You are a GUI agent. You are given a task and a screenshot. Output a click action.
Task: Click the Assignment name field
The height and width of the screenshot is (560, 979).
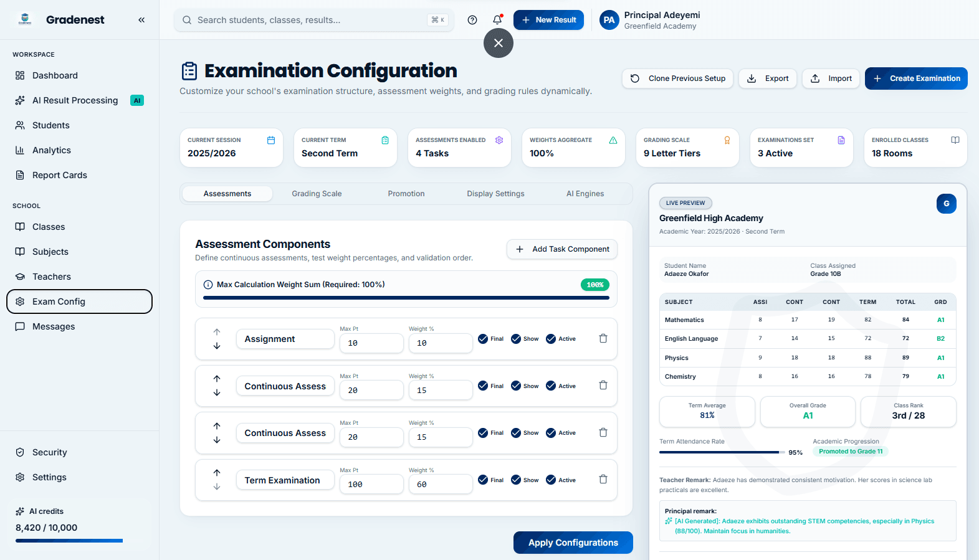(x=285, y=339)
